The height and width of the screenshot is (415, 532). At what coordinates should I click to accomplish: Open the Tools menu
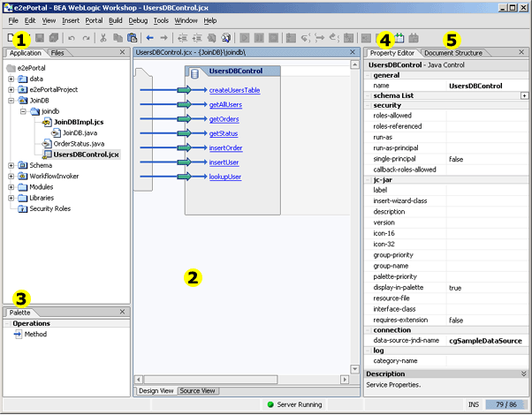[x=161, y=20]
